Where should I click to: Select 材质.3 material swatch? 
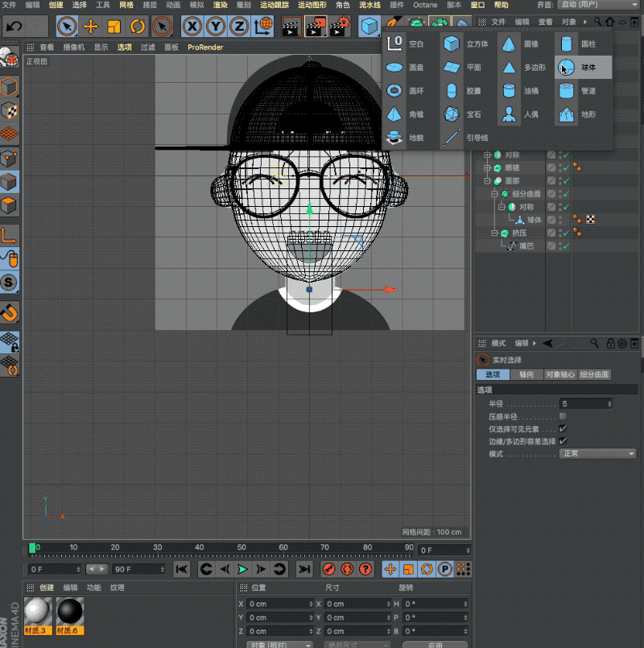pos(38,616)
